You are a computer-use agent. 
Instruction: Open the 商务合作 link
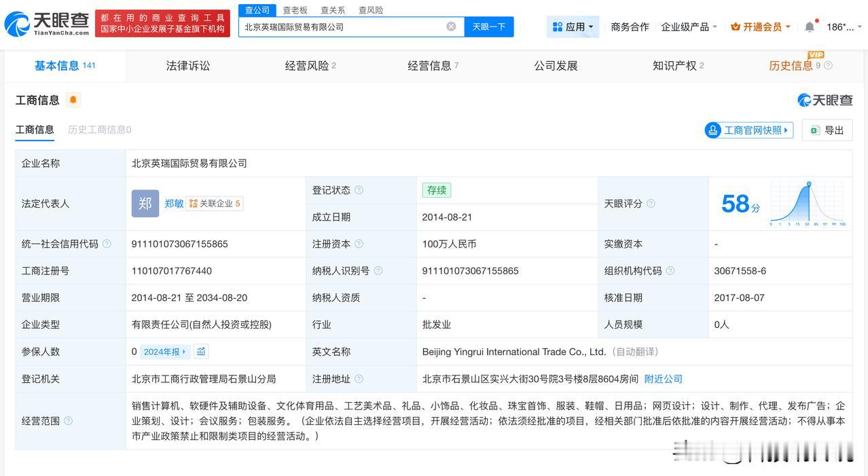pos(630,26)
